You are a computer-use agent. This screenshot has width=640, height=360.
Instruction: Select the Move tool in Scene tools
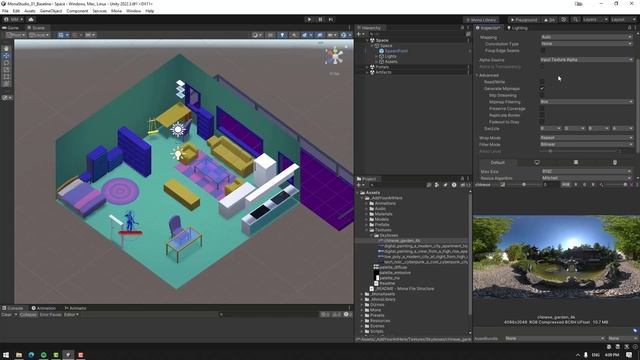point(6,56)
